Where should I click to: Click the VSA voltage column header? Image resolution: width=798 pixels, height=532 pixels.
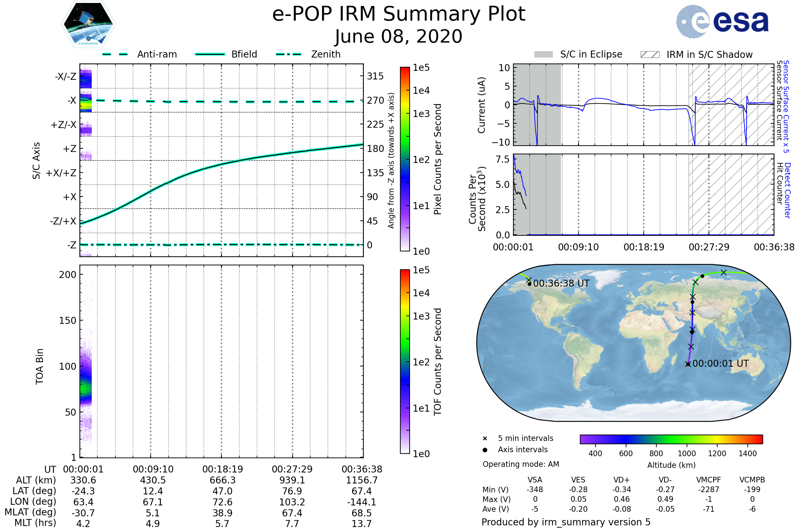(x=535, y=480)
